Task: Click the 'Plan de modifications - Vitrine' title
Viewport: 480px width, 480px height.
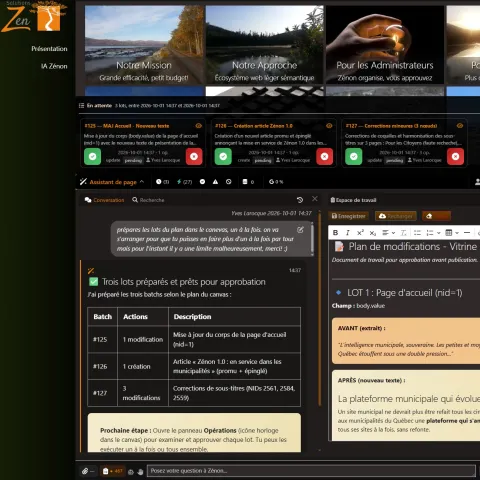Action: tap(413, 247)
